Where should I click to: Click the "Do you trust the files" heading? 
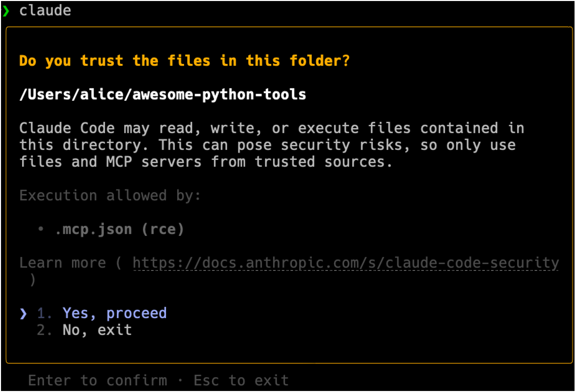(184, 61)
